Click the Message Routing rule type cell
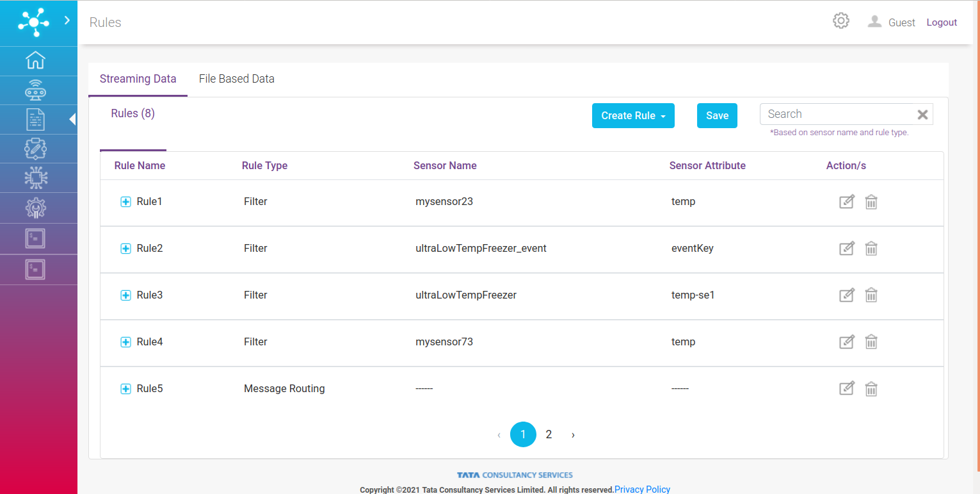Screen dimensions: 980x494 coord(284,389)
